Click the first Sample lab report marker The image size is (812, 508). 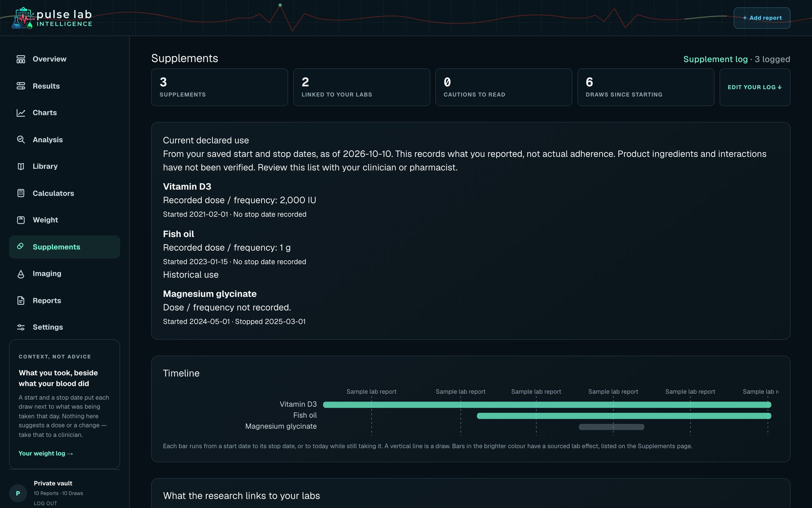tap(371, 392)
